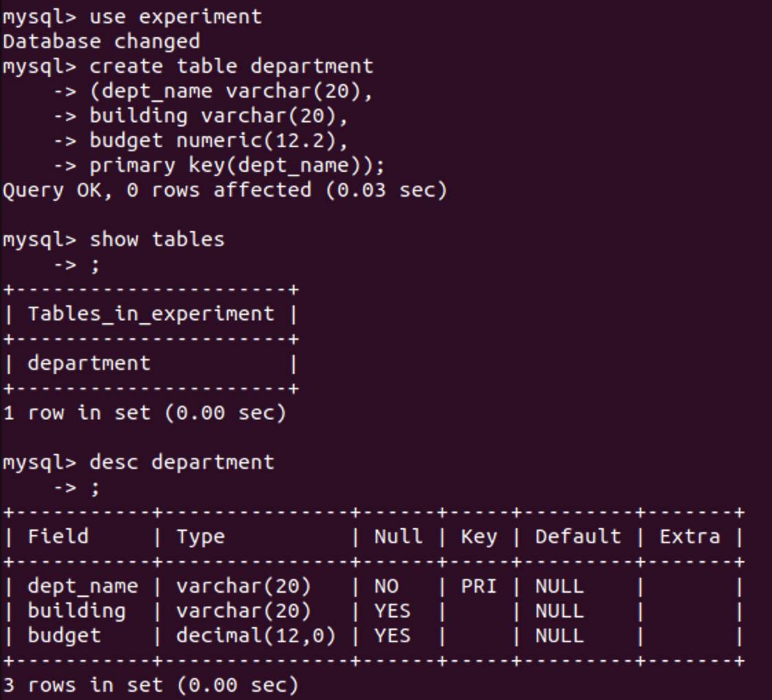The image size is (772, 700).
Task: Click the "show tables" command
Action: (x=157, y=239)
